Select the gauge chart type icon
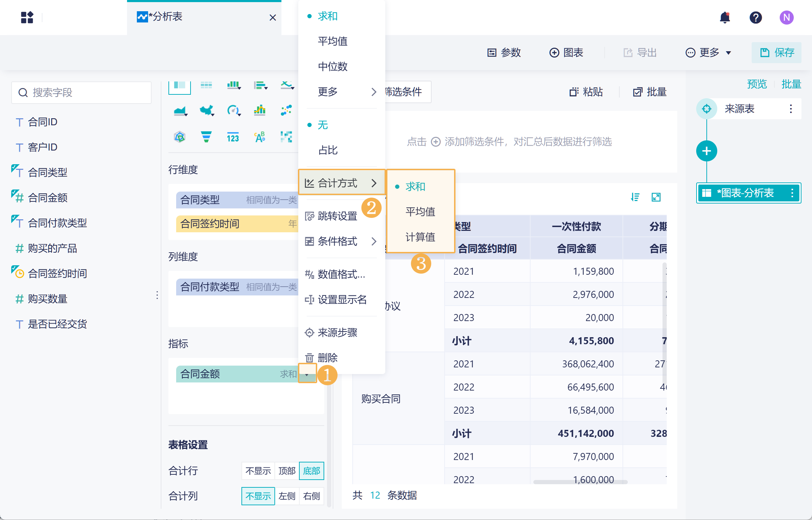Screen dimensions: 812x520 pyautogui.click(x=233, y=111)
